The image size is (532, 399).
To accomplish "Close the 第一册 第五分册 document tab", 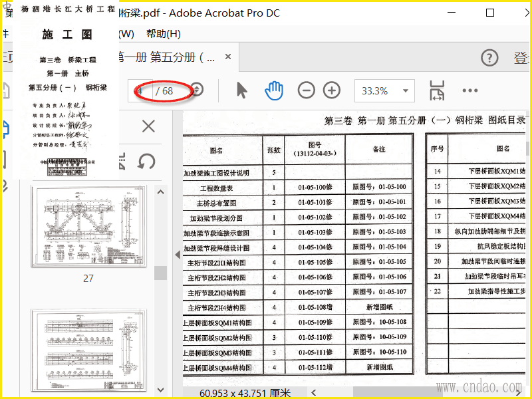I will [x=228, y=57].
